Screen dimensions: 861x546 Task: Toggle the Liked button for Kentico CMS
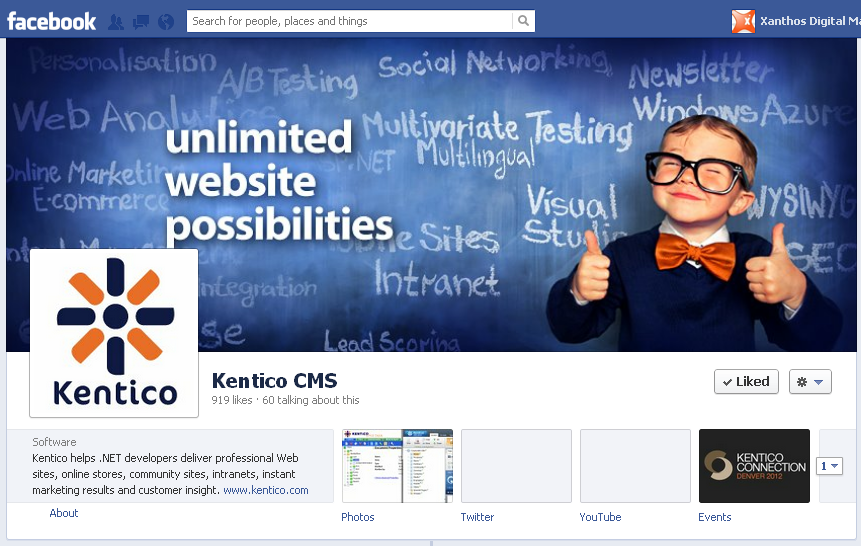pos(746,382)
